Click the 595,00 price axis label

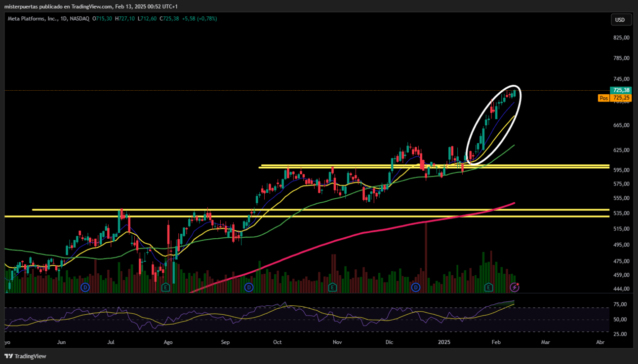tap(621, 170)
